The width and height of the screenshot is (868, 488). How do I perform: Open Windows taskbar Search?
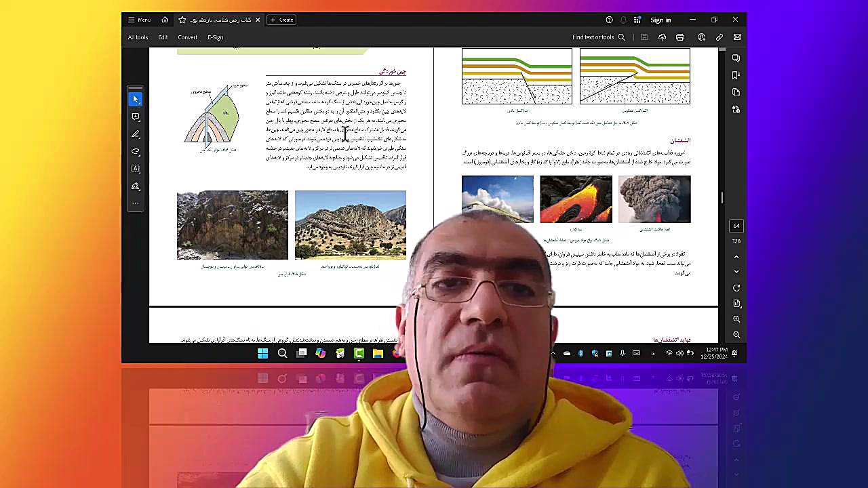point(282,353)
